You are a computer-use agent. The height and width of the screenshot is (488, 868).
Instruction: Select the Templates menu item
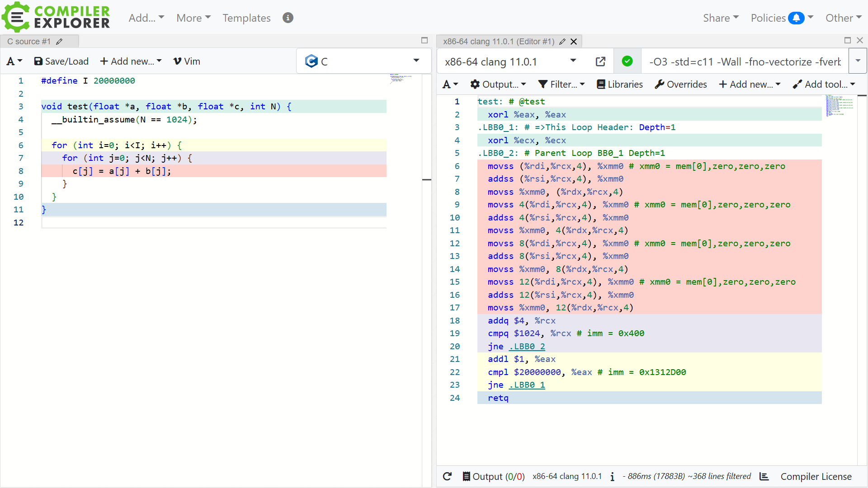click(x=246, y=18)
